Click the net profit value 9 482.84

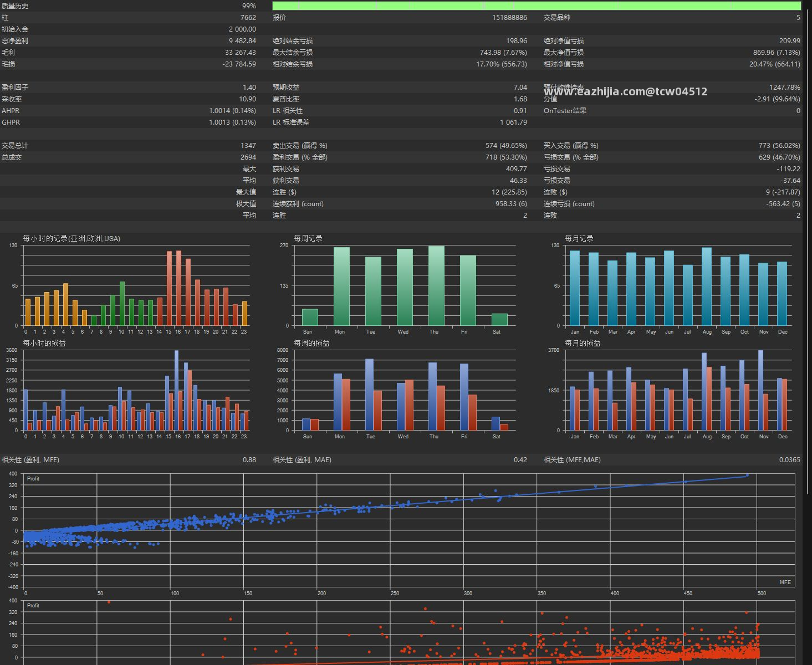pos(242,41)
